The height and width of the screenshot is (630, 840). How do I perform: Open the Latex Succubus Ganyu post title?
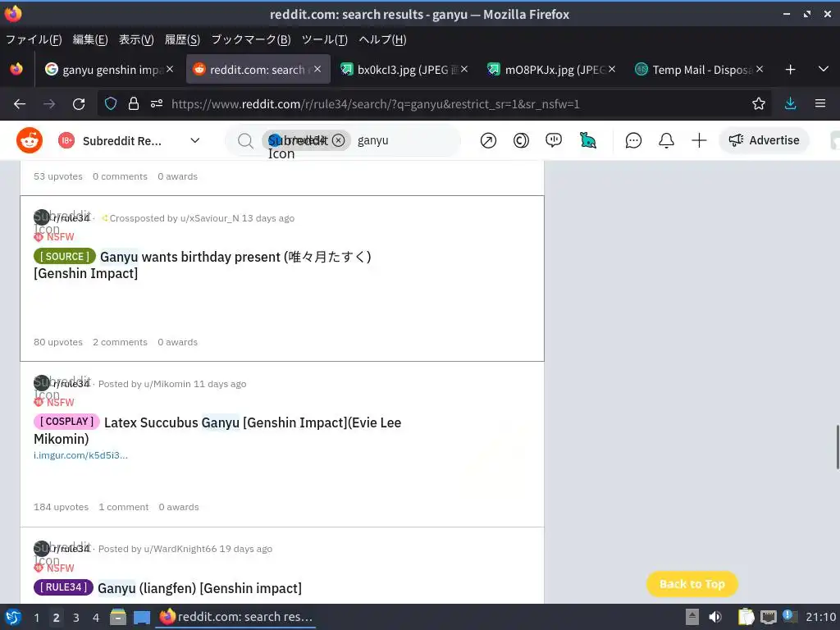click(217, 431)
